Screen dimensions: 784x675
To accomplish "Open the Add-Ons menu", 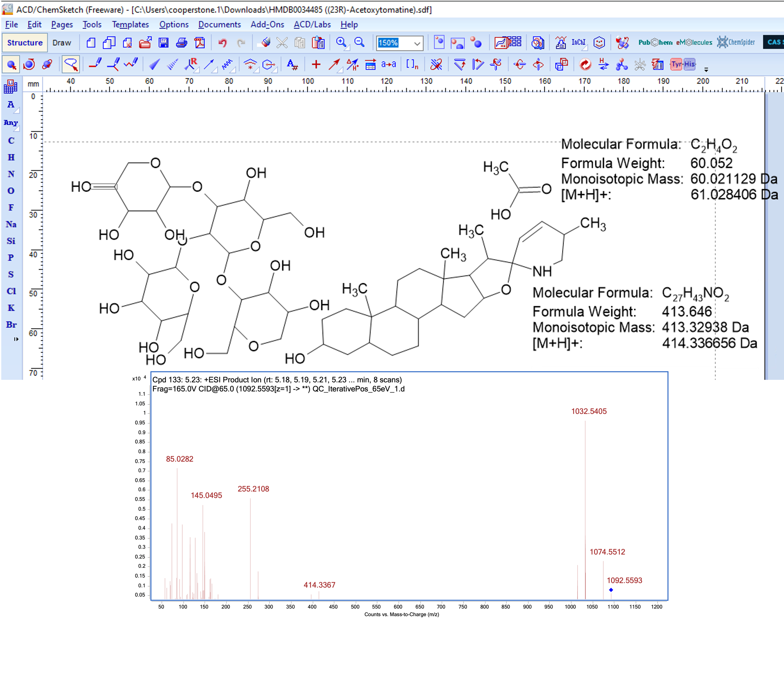I will point(267,25).
